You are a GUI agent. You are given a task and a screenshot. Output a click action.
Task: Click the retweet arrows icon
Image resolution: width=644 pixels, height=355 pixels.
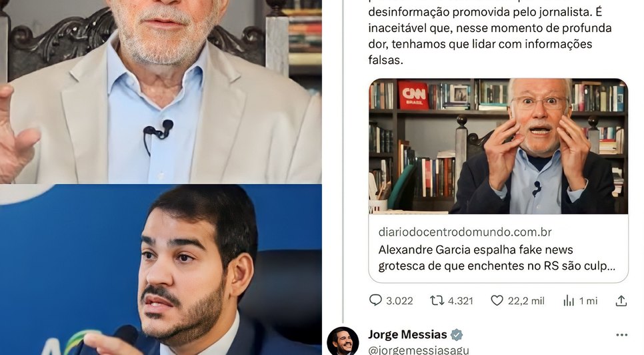[437, 301]
